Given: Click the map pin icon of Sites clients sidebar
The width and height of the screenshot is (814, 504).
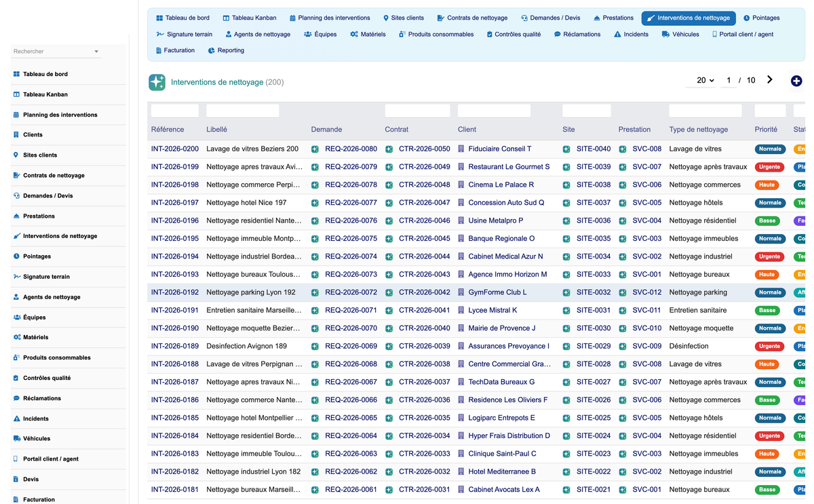Looking at the screenshot, I should pos(16,155).
